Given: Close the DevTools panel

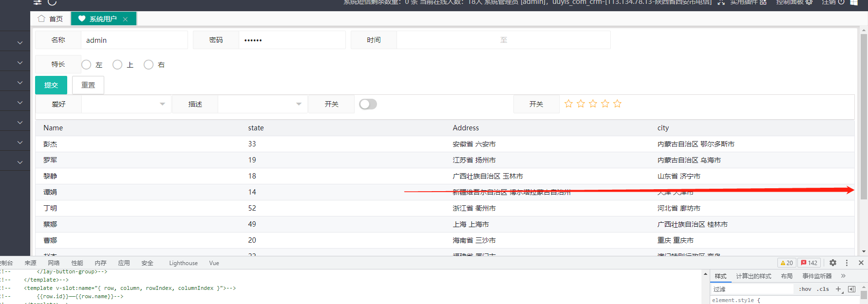Looking at the screenshot, I should click(x=861, y=263).
